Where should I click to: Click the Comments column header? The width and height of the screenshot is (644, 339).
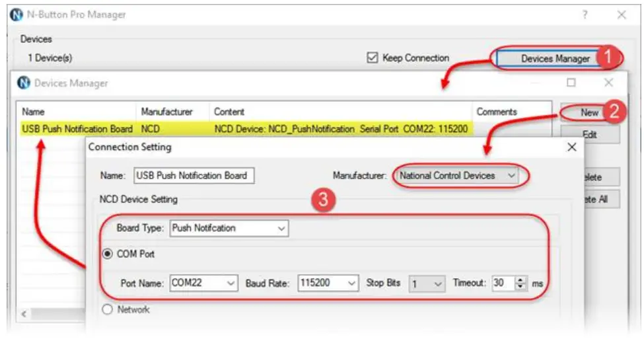(512, 112)
